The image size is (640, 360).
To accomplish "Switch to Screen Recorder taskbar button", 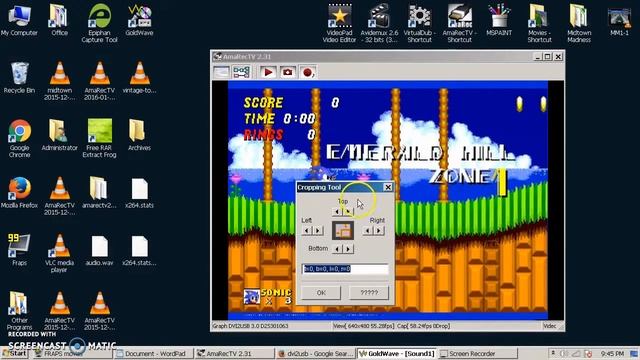I will 478,353.
